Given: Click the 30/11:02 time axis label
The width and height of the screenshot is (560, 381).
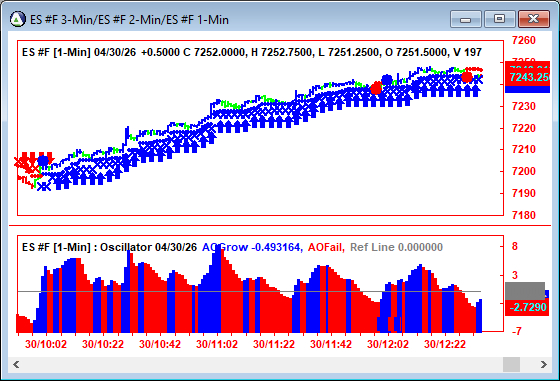Looking at the screenshot, I should (217, 344).
